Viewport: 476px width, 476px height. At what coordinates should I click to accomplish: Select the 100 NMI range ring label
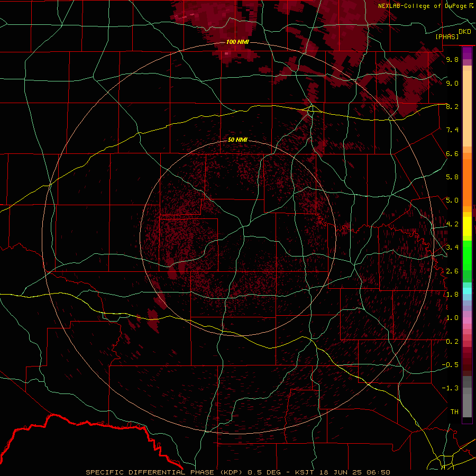[x=237, y=42]
